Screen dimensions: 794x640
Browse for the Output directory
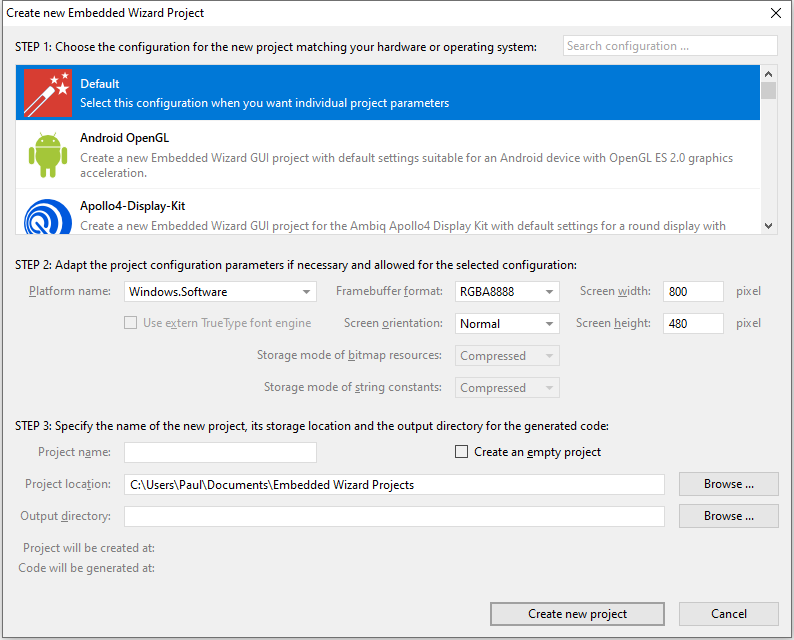728,516
